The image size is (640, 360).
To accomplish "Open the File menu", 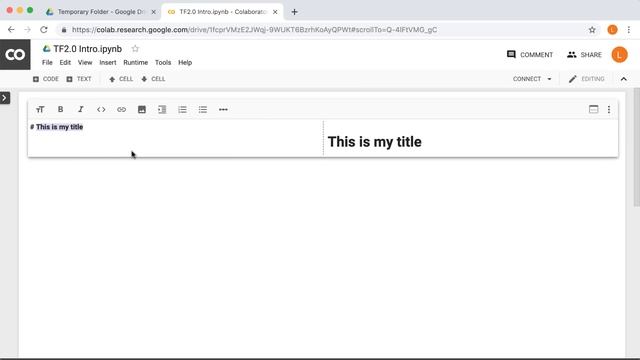I will [47, 62].
